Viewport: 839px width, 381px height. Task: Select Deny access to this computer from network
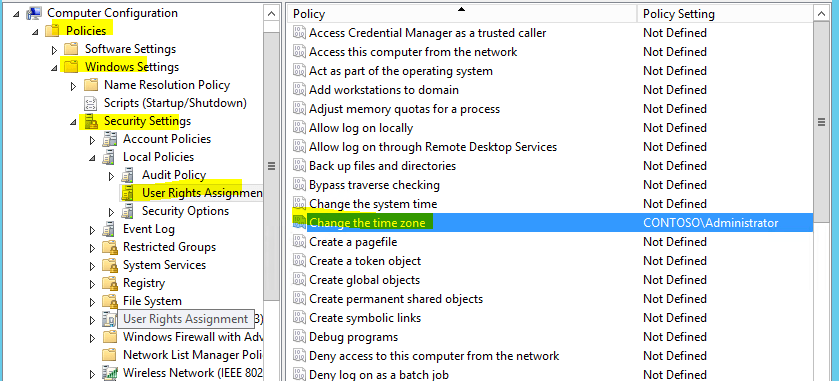(x=434, y=356)
